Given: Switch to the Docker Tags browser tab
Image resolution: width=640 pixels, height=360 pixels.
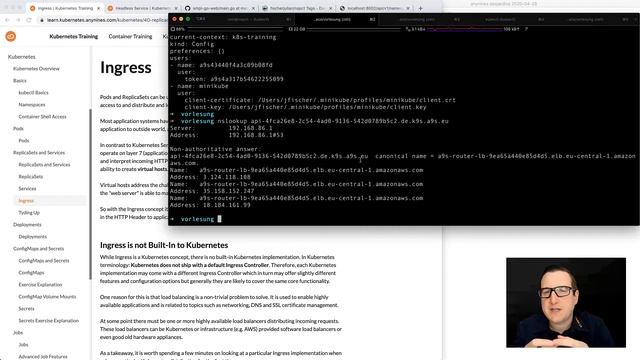Looking at the screenshot, I should click(x=297, y=8).
